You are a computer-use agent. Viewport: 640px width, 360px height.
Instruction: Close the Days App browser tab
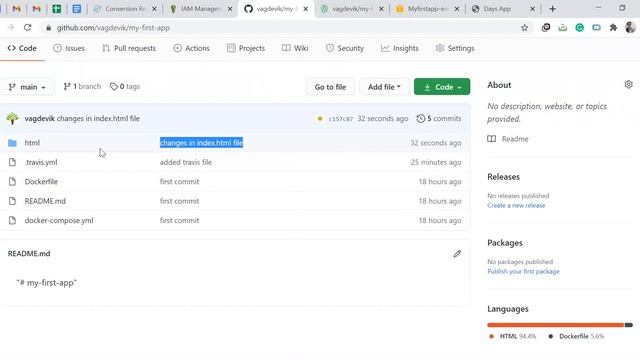(x=532, y=9)
